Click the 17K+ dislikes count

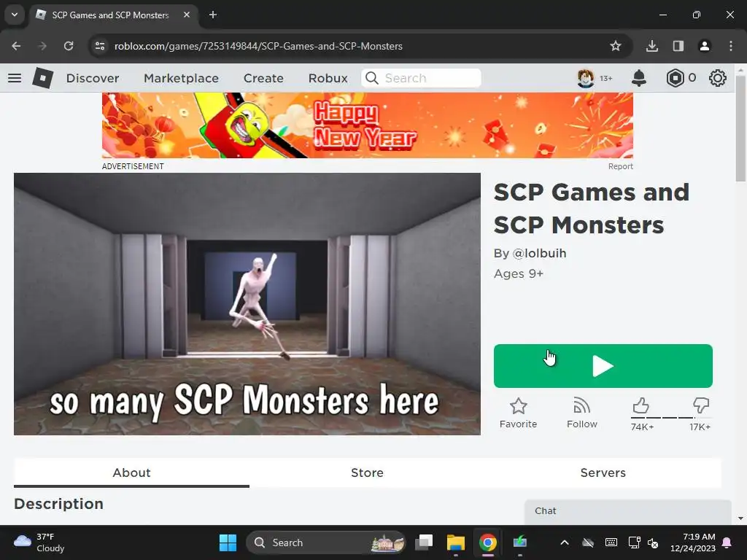pyautogui.click(x=700, y=427)
